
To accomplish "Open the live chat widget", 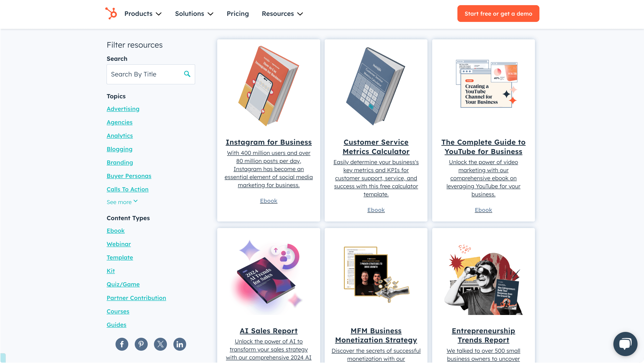I will pyautogui.click(x=625, y=344).
